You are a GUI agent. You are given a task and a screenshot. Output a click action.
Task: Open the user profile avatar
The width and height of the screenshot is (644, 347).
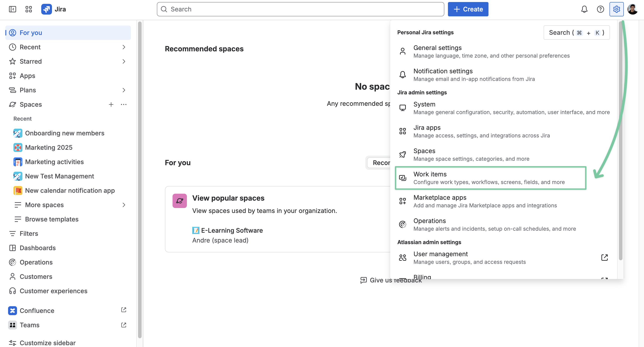pos(633,9)
